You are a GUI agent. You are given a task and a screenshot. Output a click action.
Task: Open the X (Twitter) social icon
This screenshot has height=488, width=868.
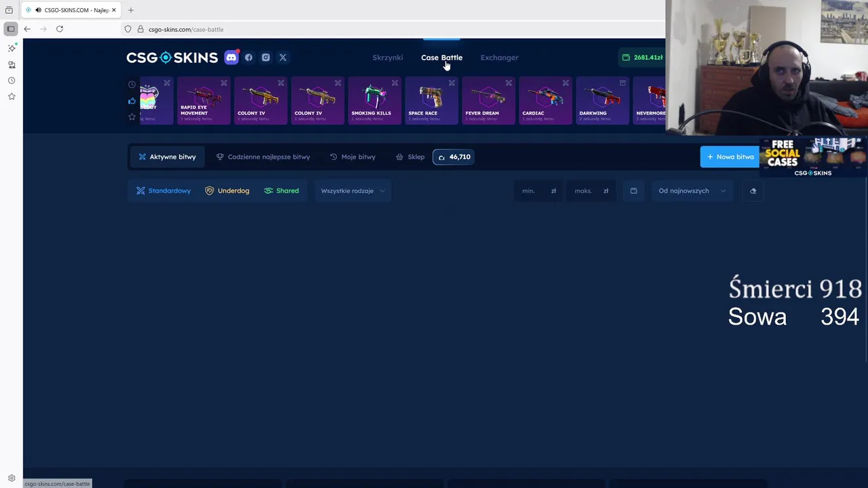(283, 58)
